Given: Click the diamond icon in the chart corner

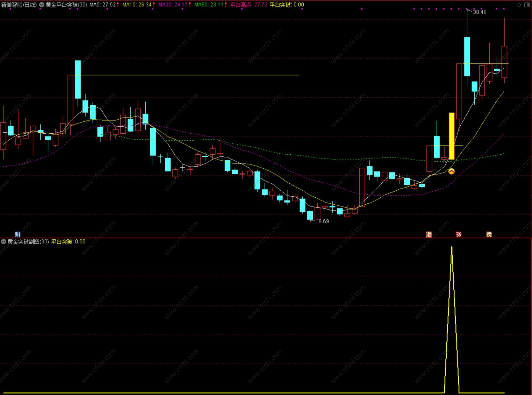Looking at the screenshot, I should [519, 5].
